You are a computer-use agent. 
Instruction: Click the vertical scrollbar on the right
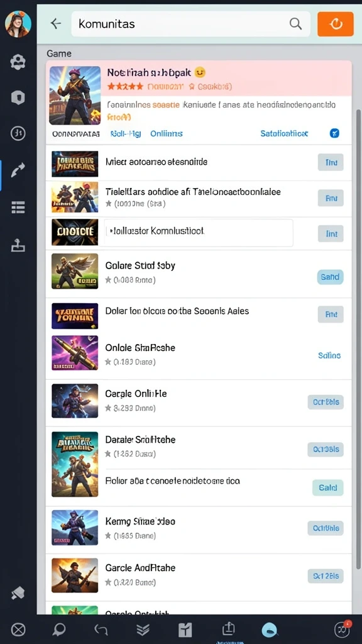coord(358,339)
